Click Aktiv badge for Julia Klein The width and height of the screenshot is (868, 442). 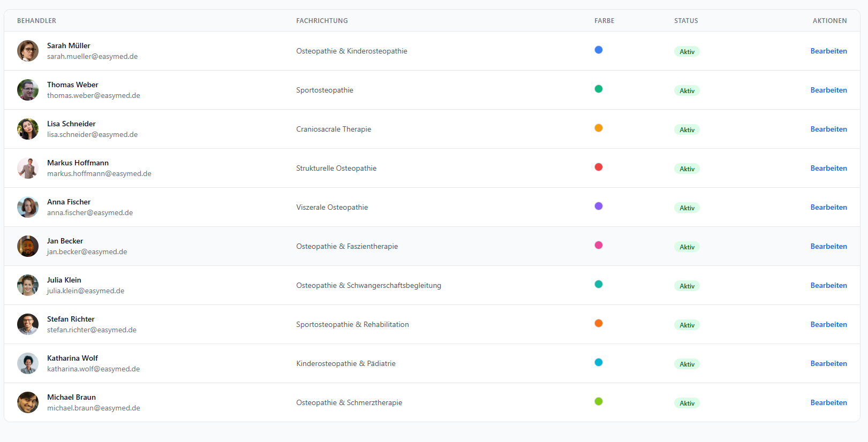(687, 286)
